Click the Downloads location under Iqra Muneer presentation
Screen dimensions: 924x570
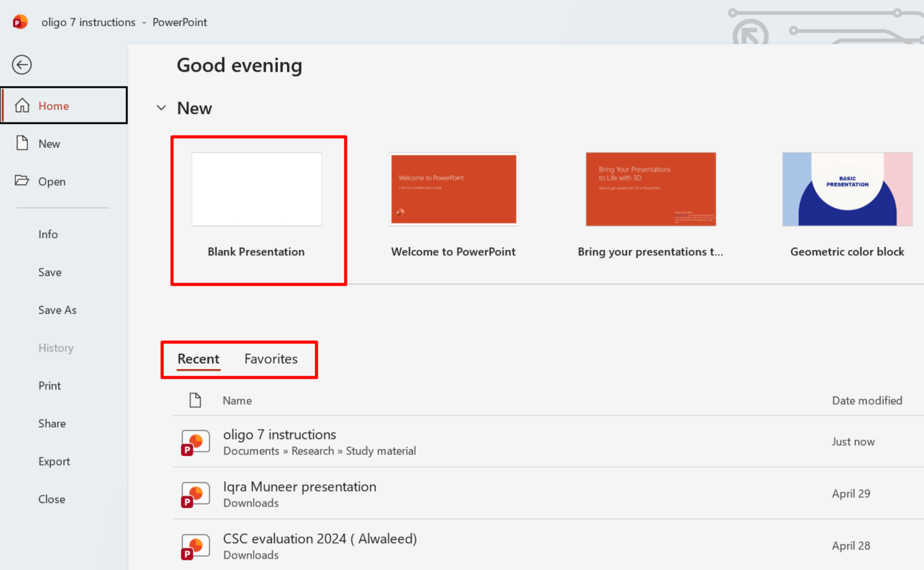(x=251, y=503)
